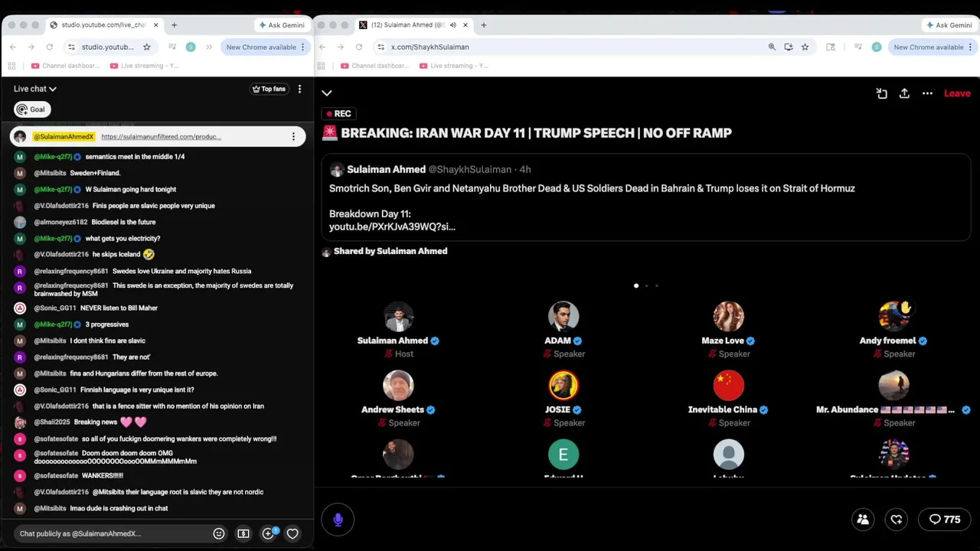Open media controls in left Chrome window
Viewport: 980px width, 551px height.
pyautogui.click(x=172, y=47)
